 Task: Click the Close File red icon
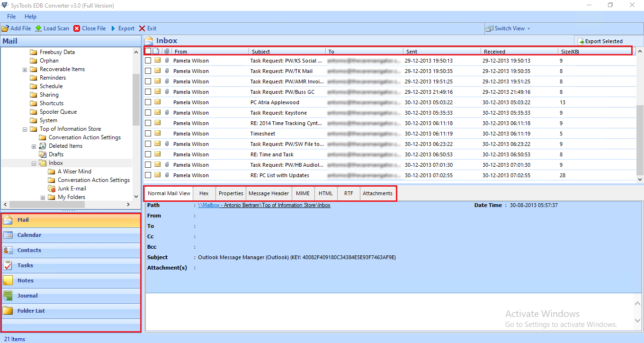77,28
